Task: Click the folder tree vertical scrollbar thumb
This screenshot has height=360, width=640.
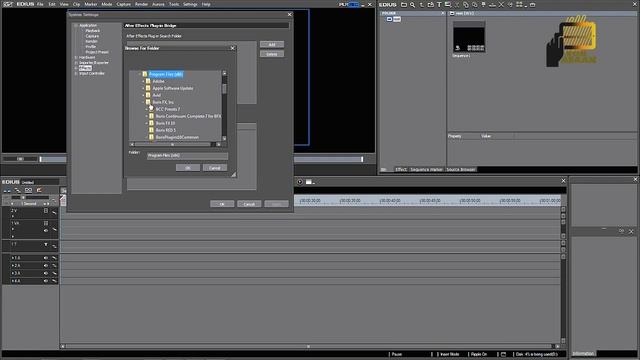Action: [224, 89]
